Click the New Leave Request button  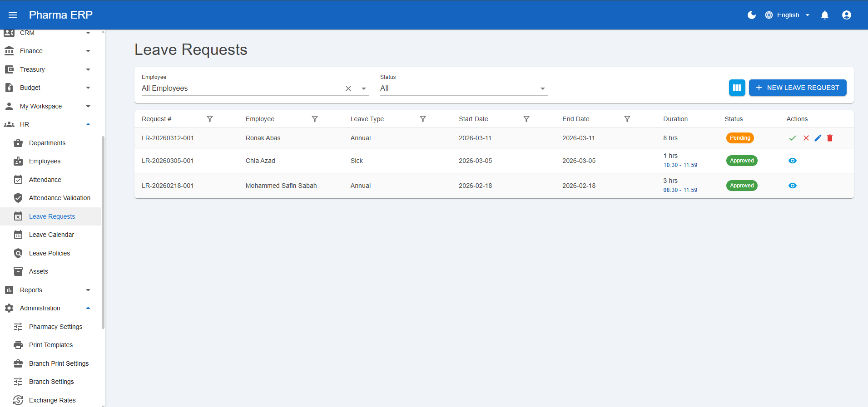797,88
